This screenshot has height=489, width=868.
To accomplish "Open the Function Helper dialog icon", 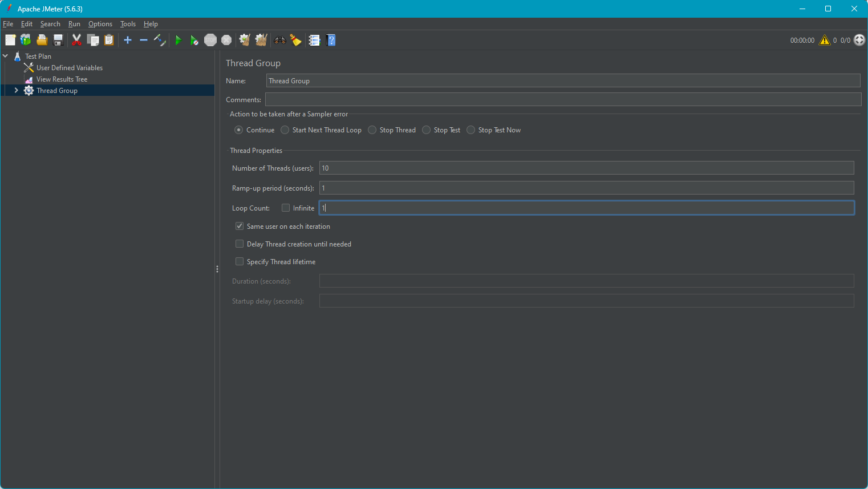I will coord(314,40).
